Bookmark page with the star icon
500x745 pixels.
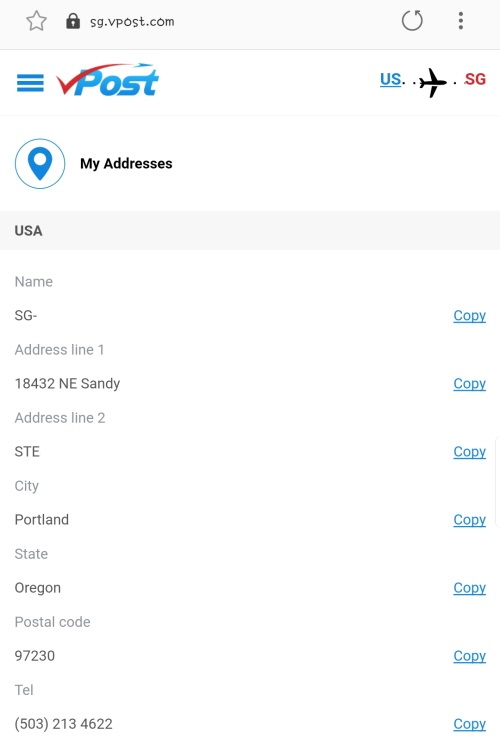click(x=36, y=21)
